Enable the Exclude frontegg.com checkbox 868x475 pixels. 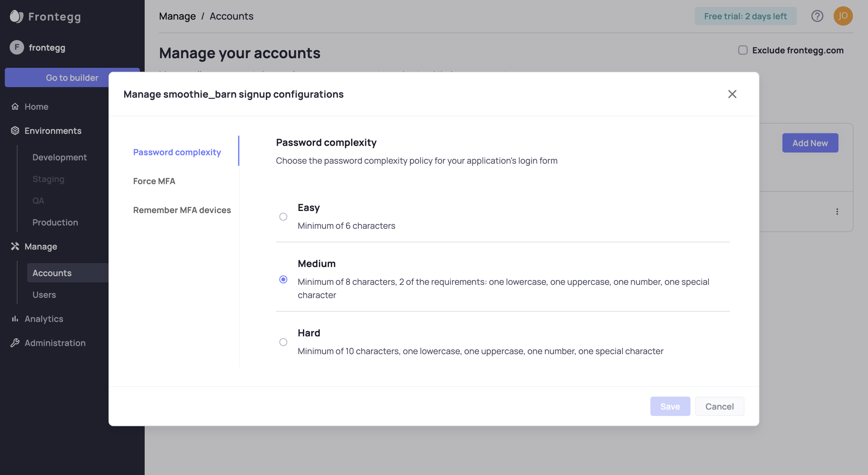[743, 50]
